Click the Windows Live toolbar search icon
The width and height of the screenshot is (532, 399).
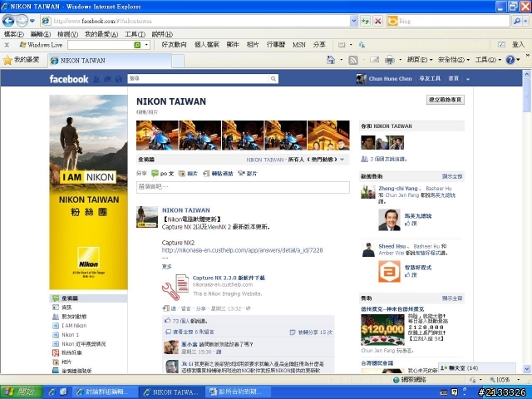click(x=137, y=45)
